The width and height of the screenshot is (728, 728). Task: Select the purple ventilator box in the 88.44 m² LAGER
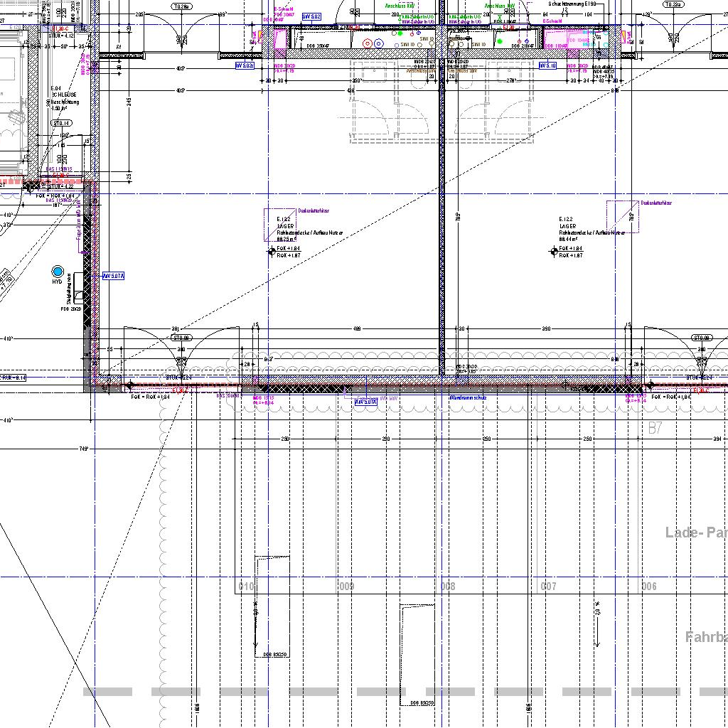tap(623, 216)
